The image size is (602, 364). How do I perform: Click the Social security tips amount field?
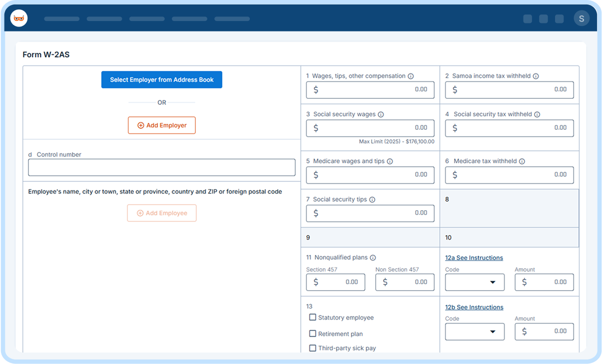point(370,213)
